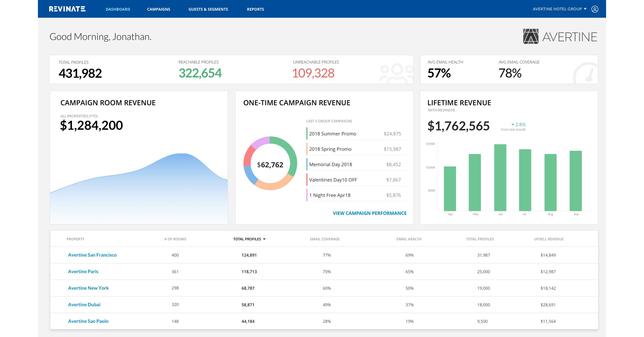Open Avertine Paris property
Viewport: 644px width, 337px height.
click(x=83, y=271)
